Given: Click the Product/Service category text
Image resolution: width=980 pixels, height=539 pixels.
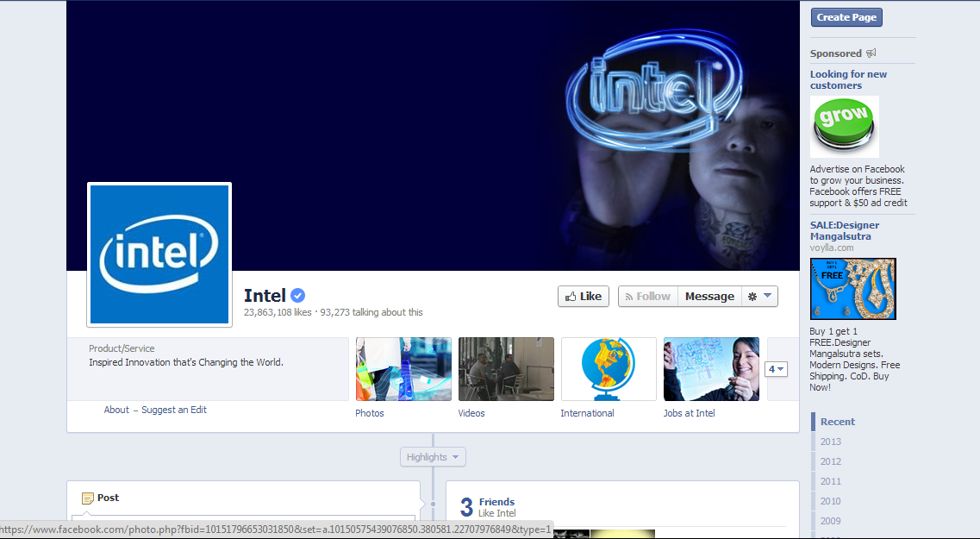Looking at the screenshot, I should pyautogui.click(x=122, y=349).
